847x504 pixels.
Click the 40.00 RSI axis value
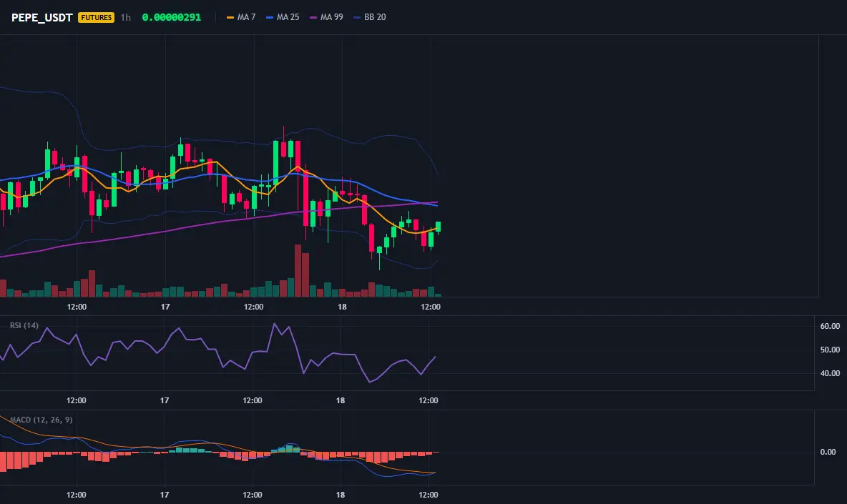pyautogui.click(x=830, y=373)
